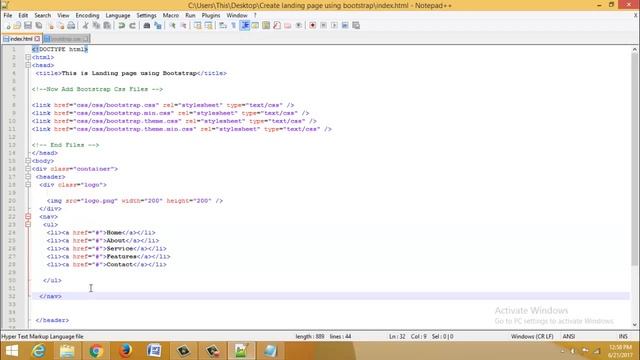The image size is (640, 360).
Task: Click the Paste toolbar icon
Action: tap(107, 25)
